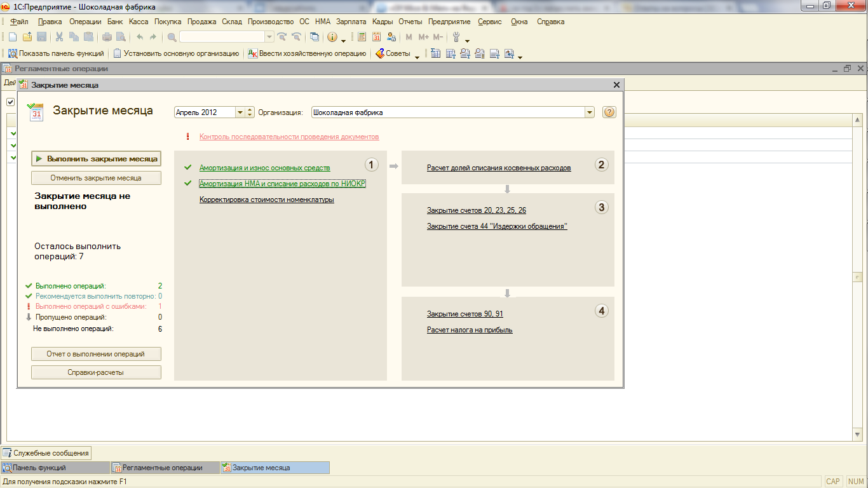Click the Справки-расчеты button
868x488 pixels.
click(x=96, y=372)
